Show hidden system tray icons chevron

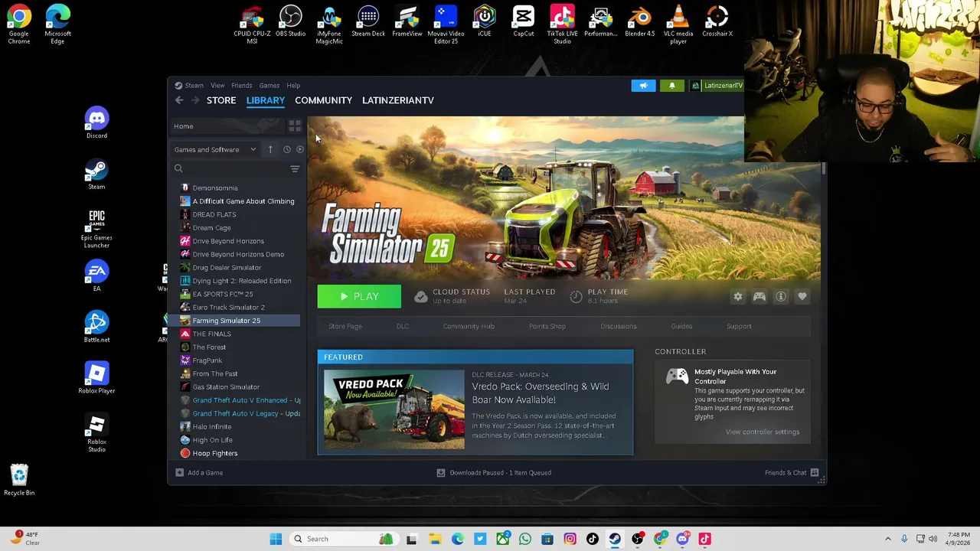887,540
